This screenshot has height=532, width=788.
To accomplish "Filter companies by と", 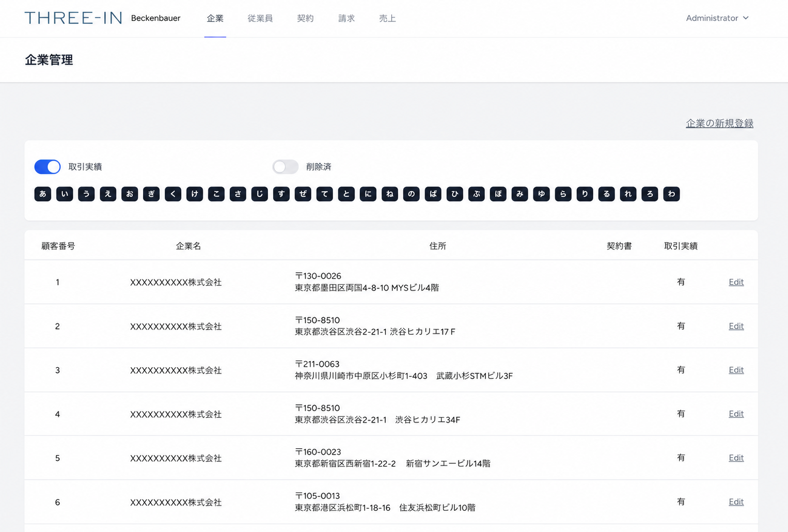I will click(x=346, y=194).
